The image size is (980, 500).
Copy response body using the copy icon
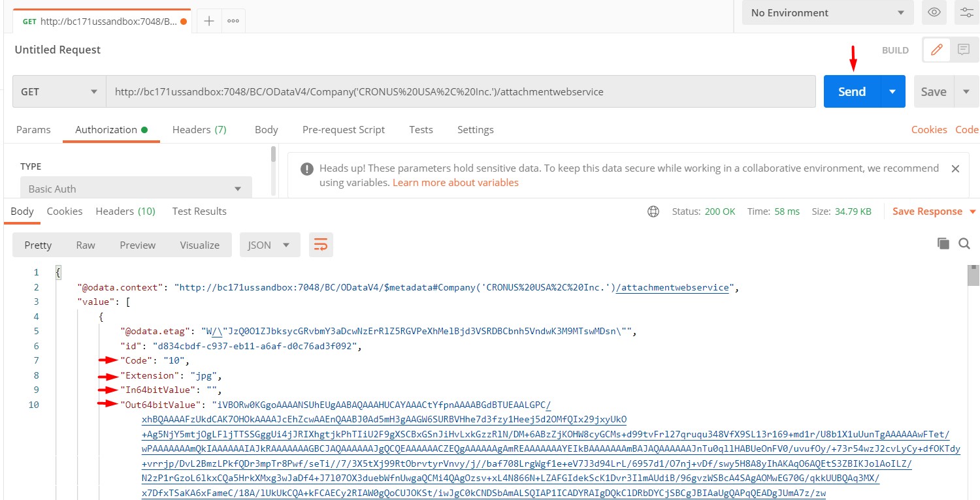943,243
